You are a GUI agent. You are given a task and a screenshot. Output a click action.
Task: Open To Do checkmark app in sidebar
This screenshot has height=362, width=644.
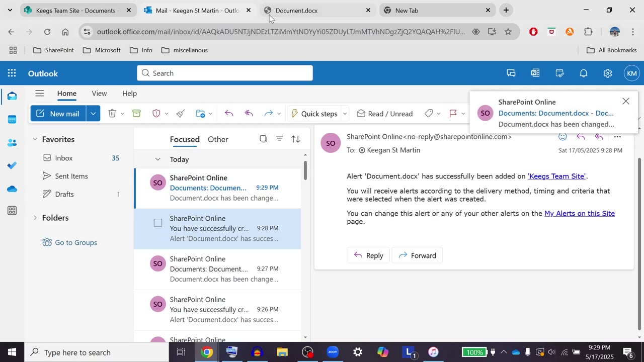(x=12, y=165)
